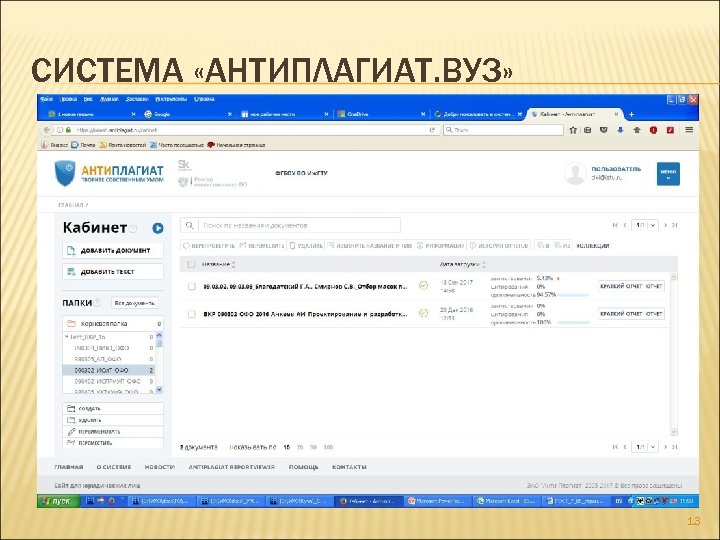Viewport: 720px width, 540px height.
Task: Click the Pocket icon in Firefox toolbar
Action: pos(604,130)
